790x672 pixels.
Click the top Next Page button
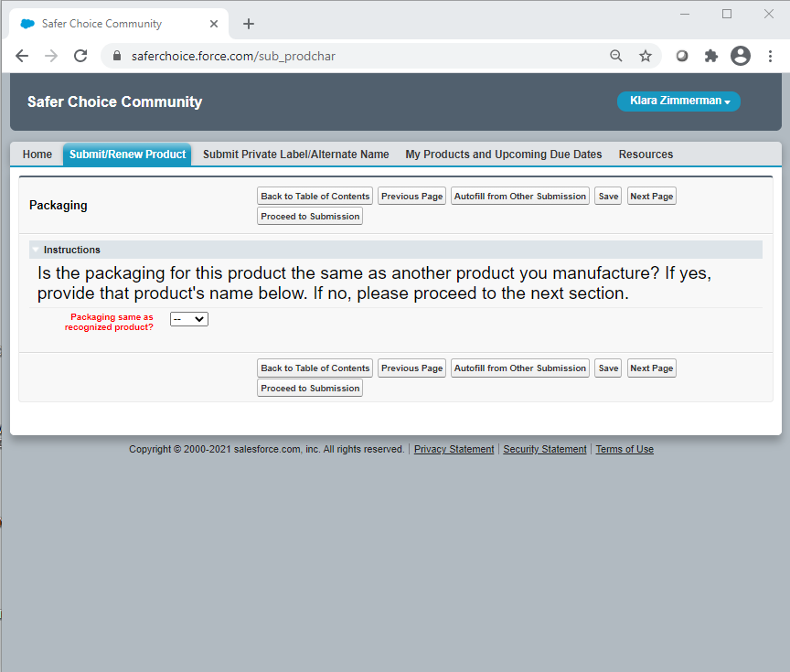[x=651, y=197]
